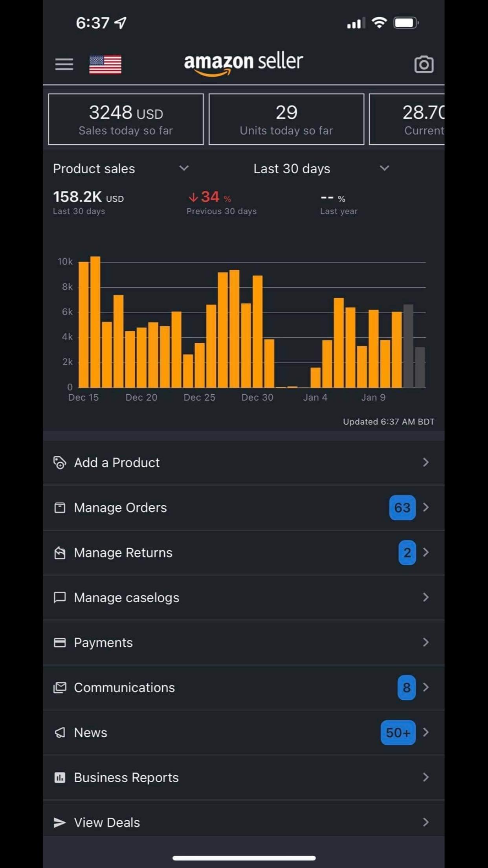Open the camera scan icon
Image resolution: width=488 pixels, height=868 pixels.
424,64
